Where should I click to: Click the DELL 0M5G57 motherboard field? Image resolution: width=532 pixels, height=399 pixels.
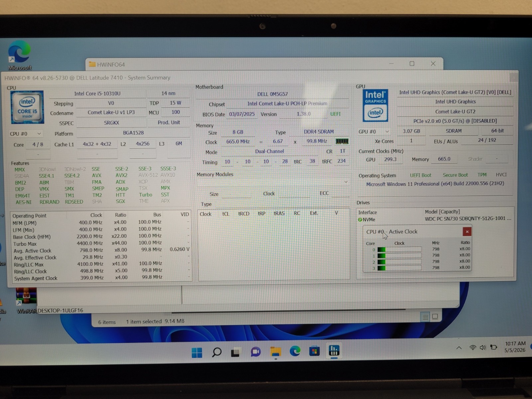272,94
